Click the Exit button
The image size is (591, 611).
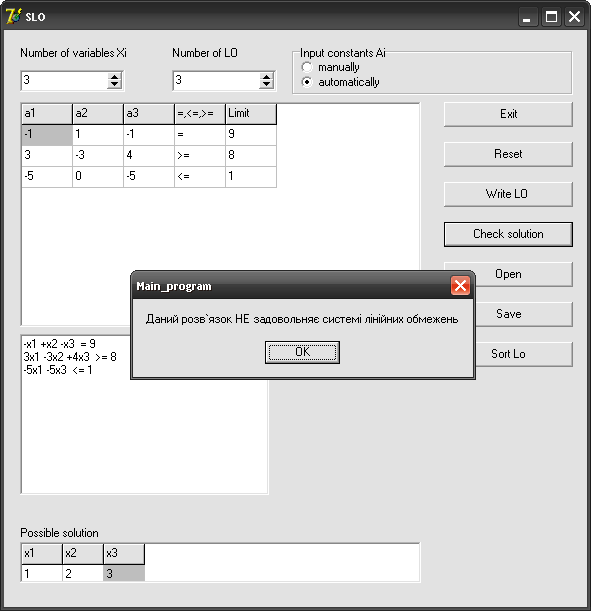tap(508, 114)
